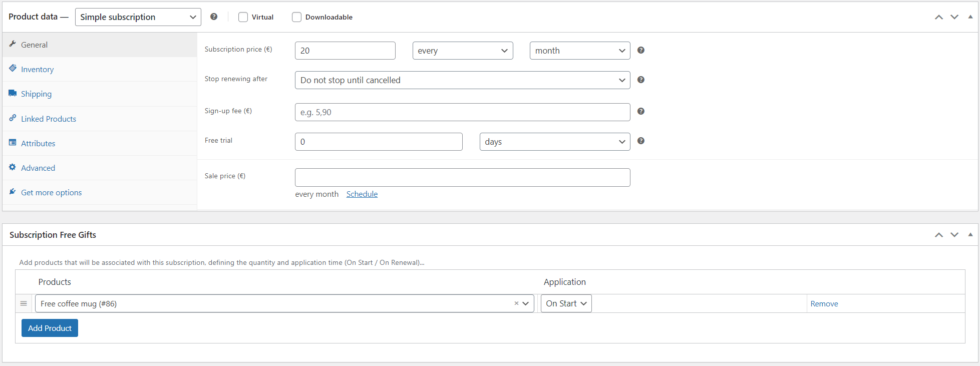Image resolution: width=980 pixels, height=366 pixels.
Task: Enable the Virtual checkbox
Action: coord(243,17)
